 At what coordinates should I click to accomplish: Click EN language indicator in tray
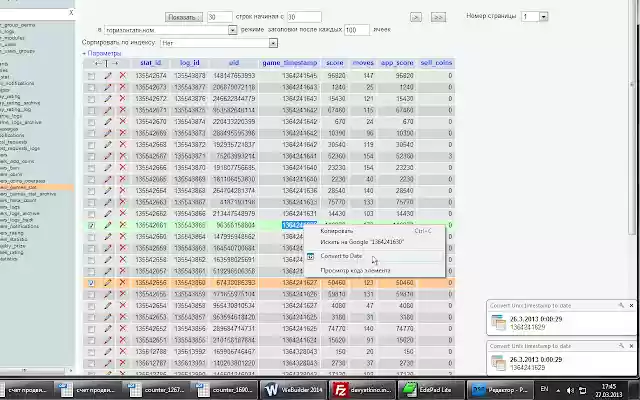[x=544, y=389]
